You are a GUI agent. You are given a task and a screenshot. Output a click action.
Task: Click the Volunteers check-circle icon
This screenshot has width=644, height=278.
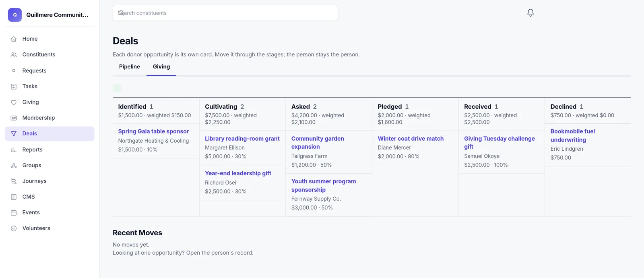14,228
